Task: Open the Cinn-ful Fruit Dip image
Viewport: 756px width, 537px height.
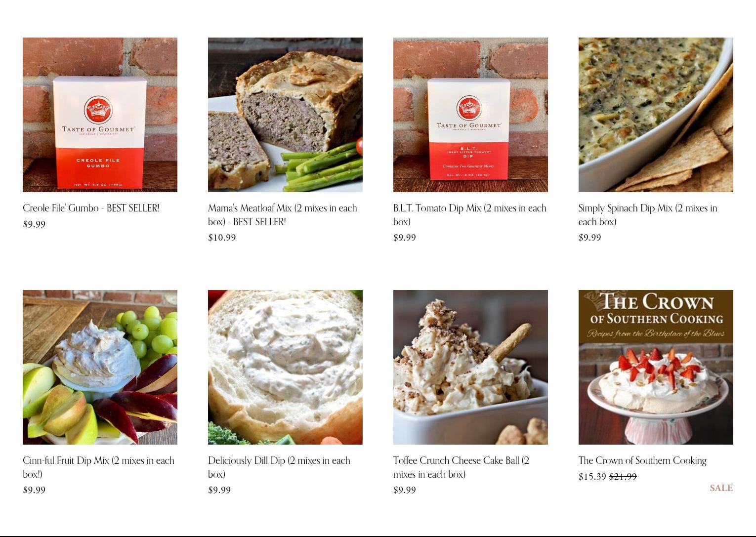Action: pos(100,367)
